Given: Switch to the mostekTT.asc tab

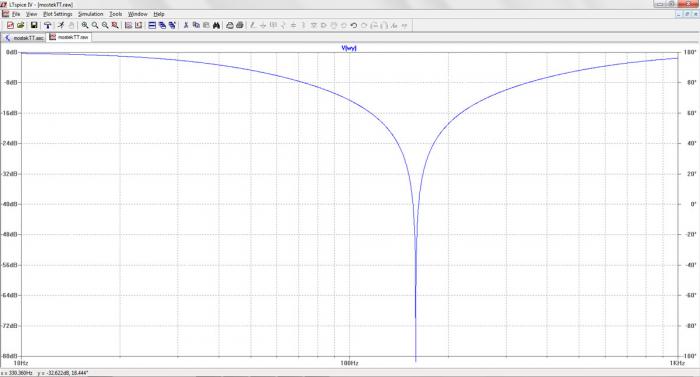Looking at the screenshot, I should (24, 38).
